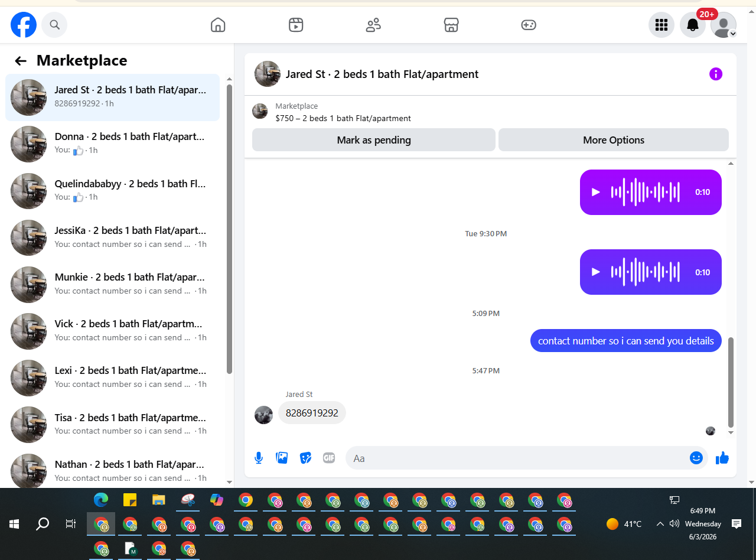Click the conversation list scrollbar up arrow
This screenshot has width=756, height=560.
coord(229,79)
